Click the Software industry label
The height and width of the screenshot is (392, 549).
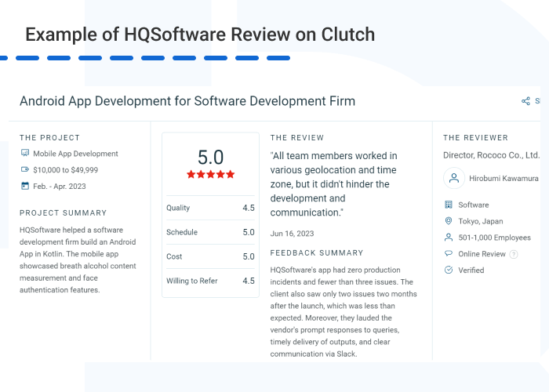click(474, 205)
